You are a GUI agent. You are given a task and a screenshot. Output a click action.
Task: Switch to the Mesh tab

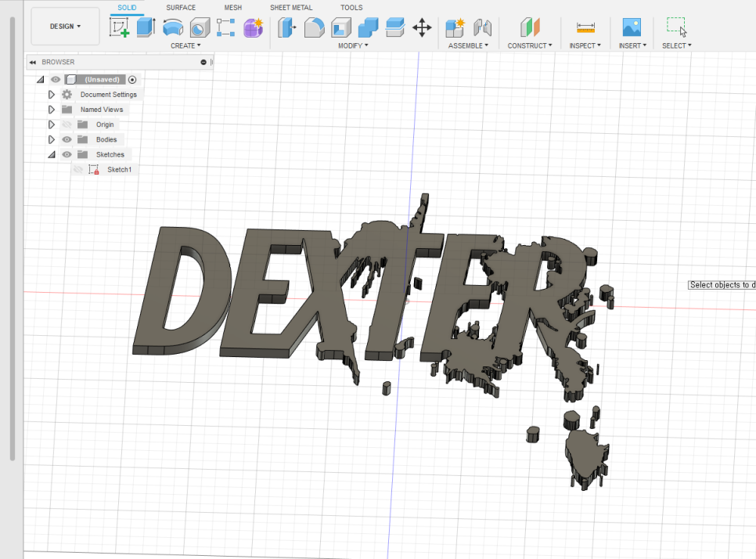[233, 8]
